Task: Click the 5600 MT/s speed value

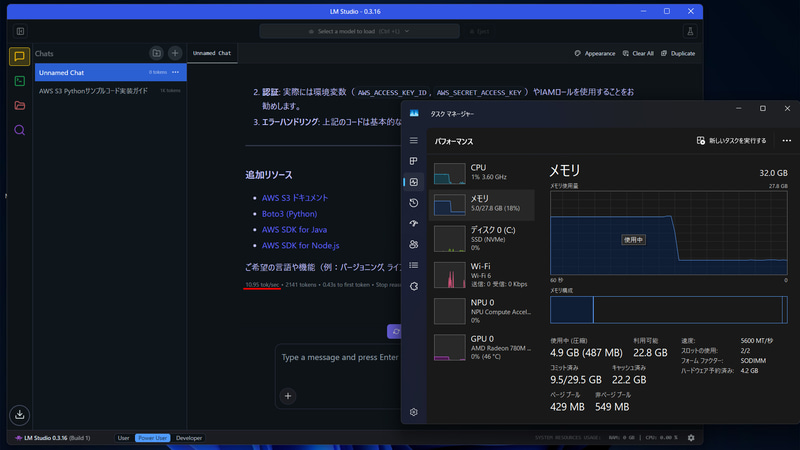Action: [757, 341]
